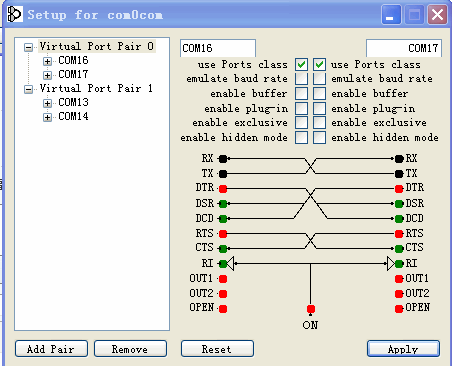Image resolution: width=452 pixels, height=366 pixels.
Task: Enable emulate baud rate for COM16
Action: [301, 79]
